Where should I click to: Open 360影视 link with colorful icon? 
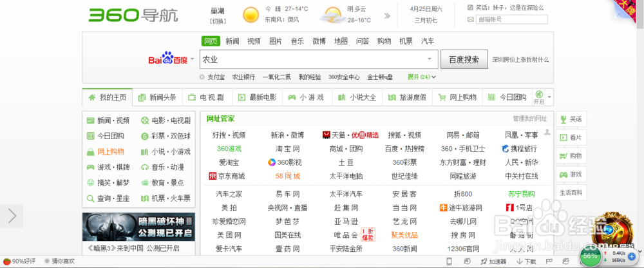284,162
